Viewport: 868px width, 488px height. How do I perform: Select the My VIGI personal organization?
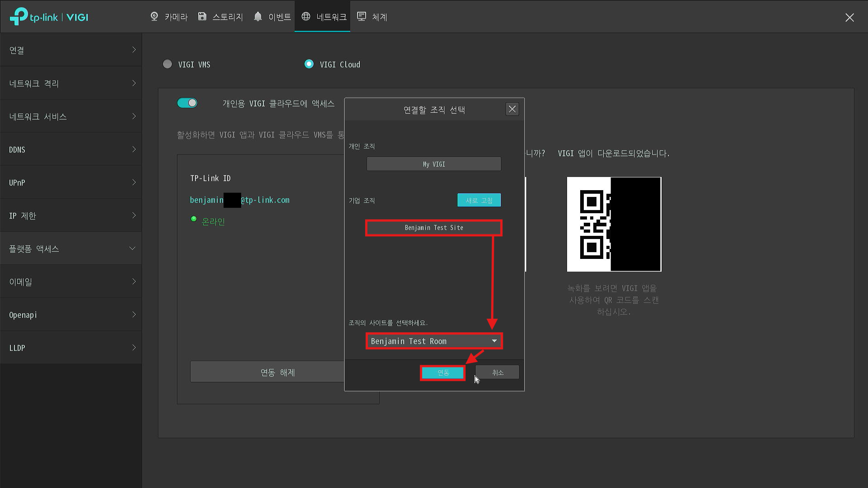[434, 164]
